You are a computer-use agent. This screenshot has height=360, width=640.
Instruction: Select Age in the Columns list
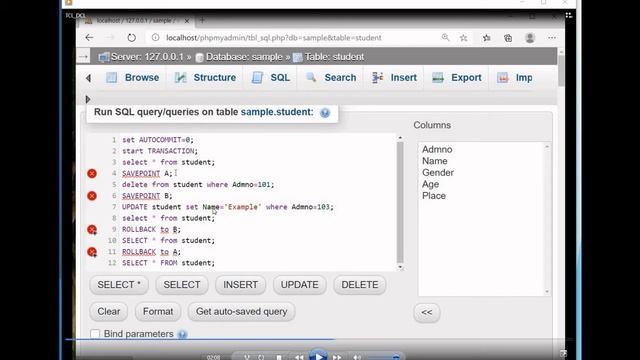[431, 184]
